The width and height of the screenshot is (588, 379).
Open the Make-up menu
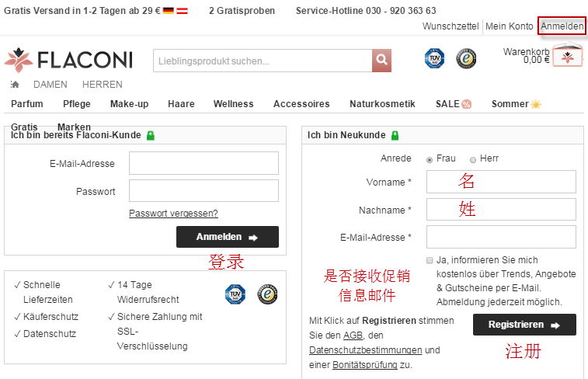tap(130, 104)
